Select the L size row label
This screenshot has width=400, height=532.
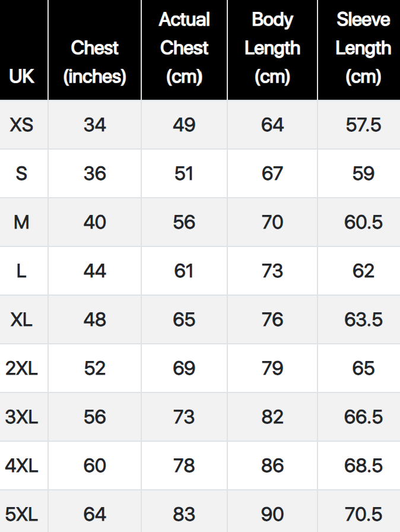pyautogui.click(x=22, y=271)
